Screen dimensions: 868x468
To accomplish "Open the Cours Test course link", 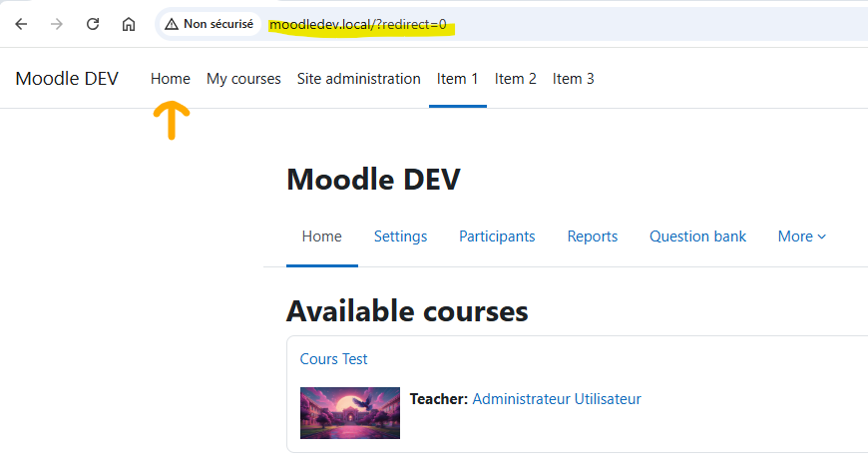I will (x=334, y=359).
